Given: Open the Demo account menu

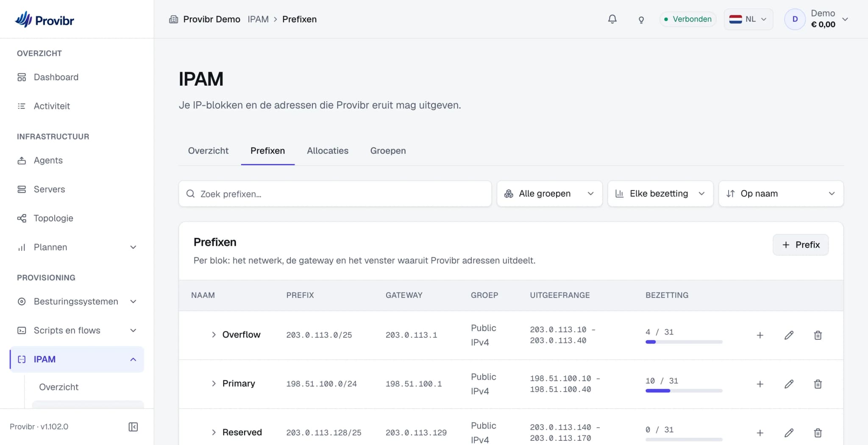Looking at the screenshot, I should (x=817, y=19).
